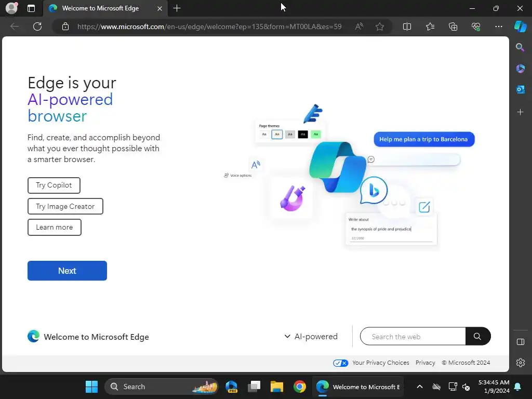
Task: Click the Search the web field
Action: 413,337
